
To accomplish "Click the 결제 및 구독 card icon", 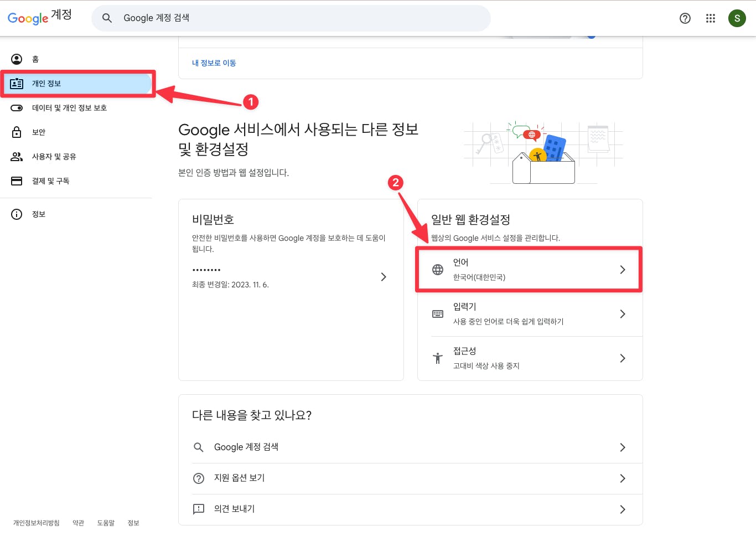I will [17, 181].
